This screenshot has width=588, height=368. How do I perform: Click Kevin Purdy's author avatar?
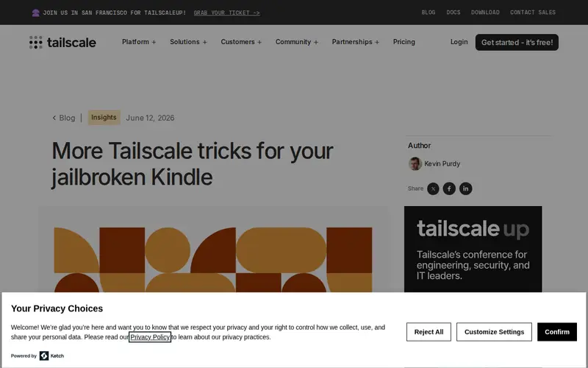[415, 163]
